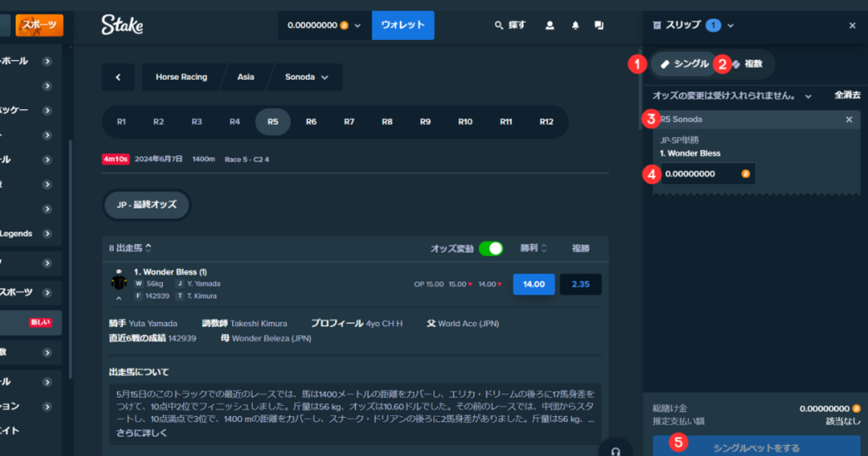Open support headset icon

coord(615,451)
